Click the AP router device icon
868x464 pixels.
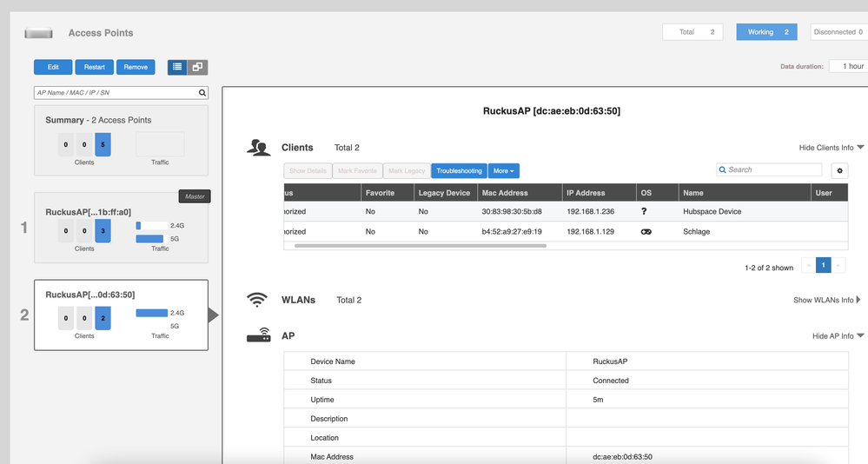[258, 335]
